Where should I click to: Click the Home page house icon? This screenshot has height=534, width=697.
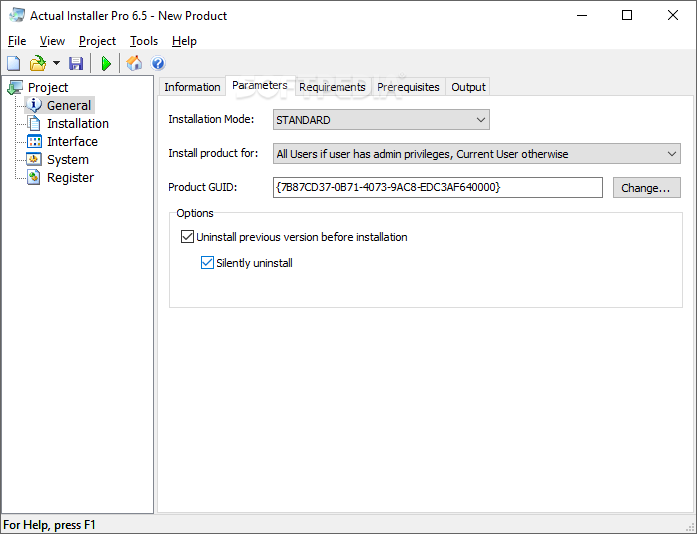click(x=134, y=63)
